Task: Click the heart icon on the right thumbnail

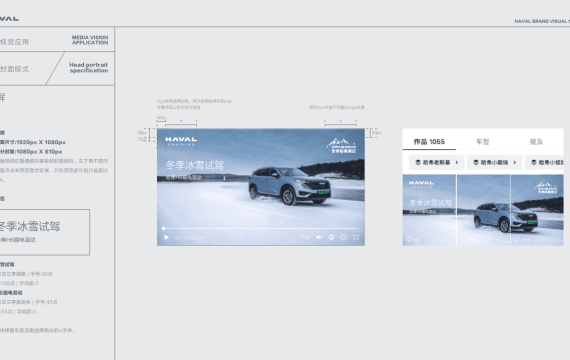Action: coord(517,240)
